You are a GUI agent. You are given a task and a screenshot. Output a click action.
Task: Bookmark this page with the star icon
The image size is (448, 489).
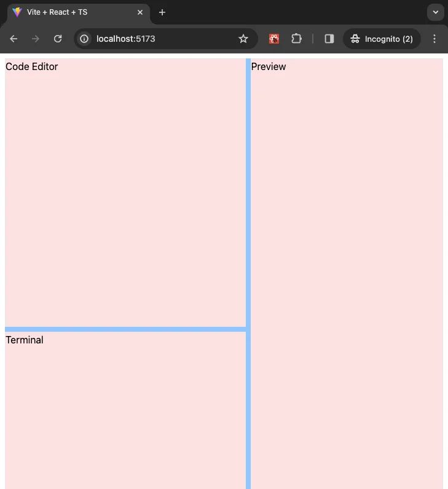tap(243, 39)
